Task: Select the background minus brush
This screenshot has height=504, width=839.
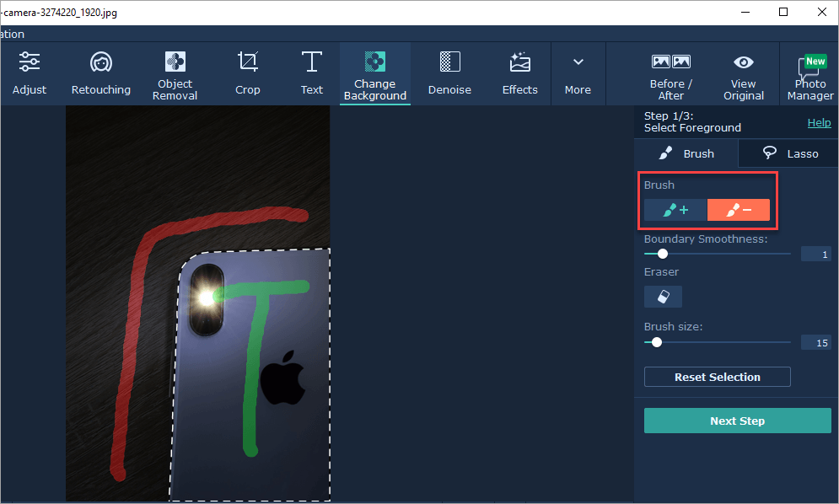Action: tap(739, 210)
